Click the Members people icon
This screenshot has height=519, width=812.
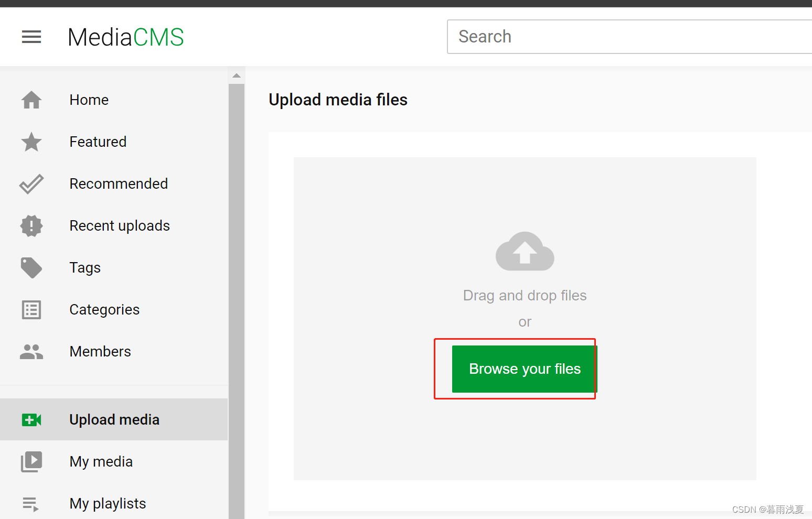click(x=31, y=351)
